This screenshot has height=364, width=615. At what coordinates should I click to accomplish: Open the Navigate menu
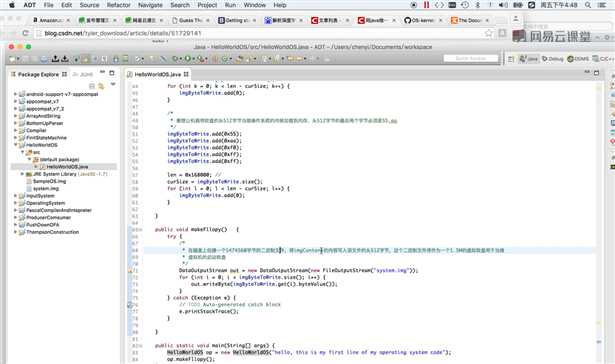(x=150, y=5)
